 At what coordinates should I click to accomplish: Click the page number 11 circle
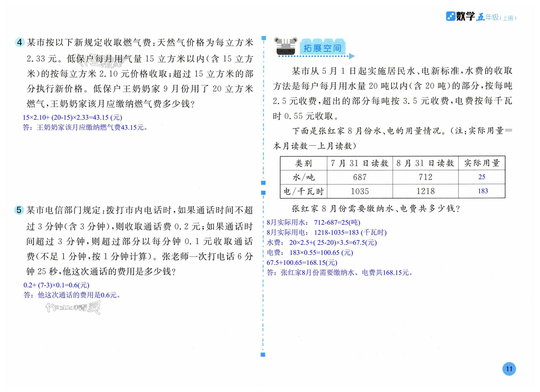coord(509,369)
